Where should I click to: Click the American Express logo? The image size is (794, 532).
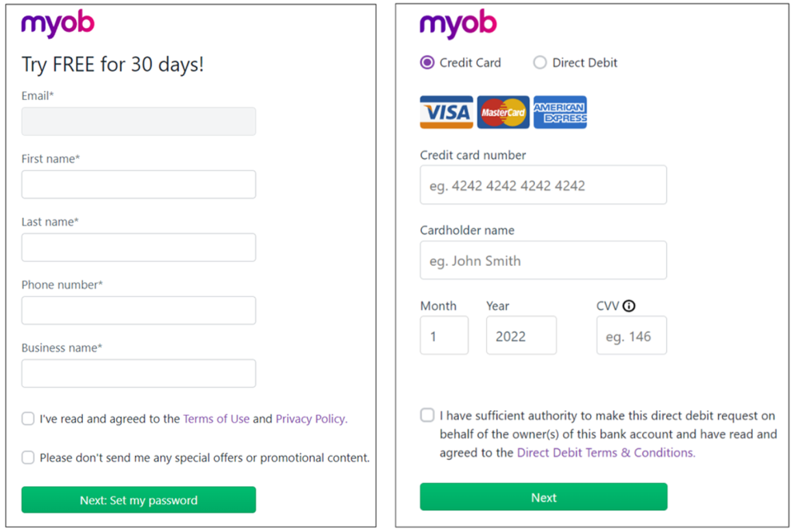pos(560,112)
